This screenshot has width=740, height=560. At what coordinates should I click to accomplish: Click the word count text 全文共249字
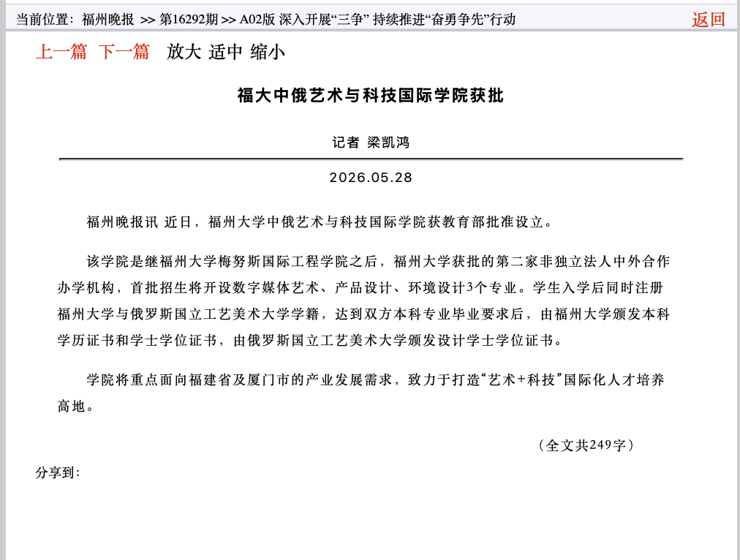click(586, 445)
